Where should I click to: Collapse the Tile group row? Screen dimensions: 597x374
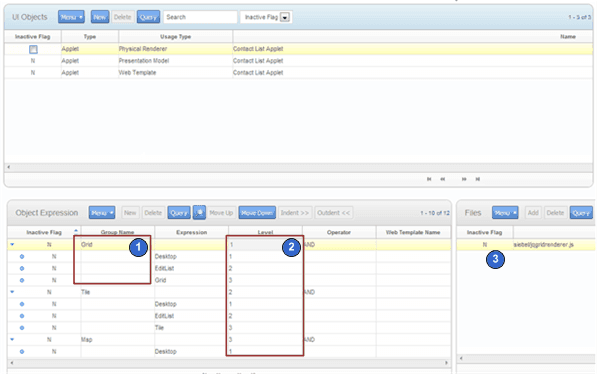pos(12,292)
